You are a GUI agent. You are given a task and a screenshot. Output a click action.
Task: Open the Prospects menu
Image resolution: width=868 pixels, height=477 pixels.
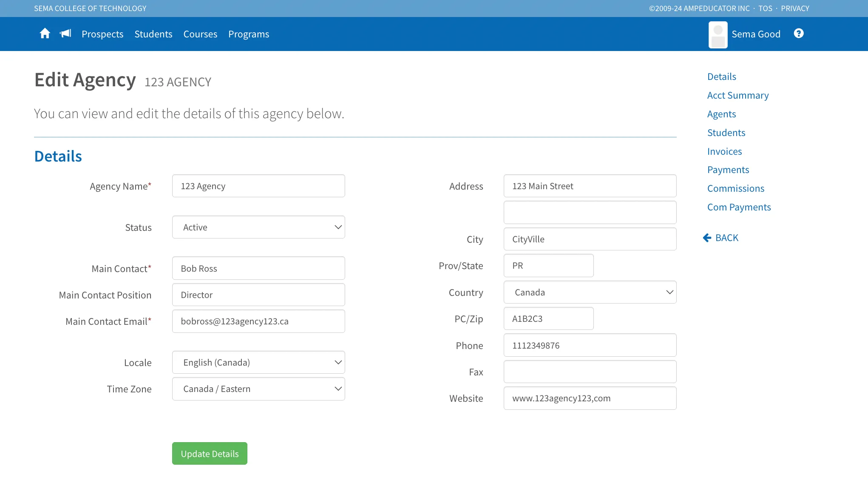pos(102,34)
